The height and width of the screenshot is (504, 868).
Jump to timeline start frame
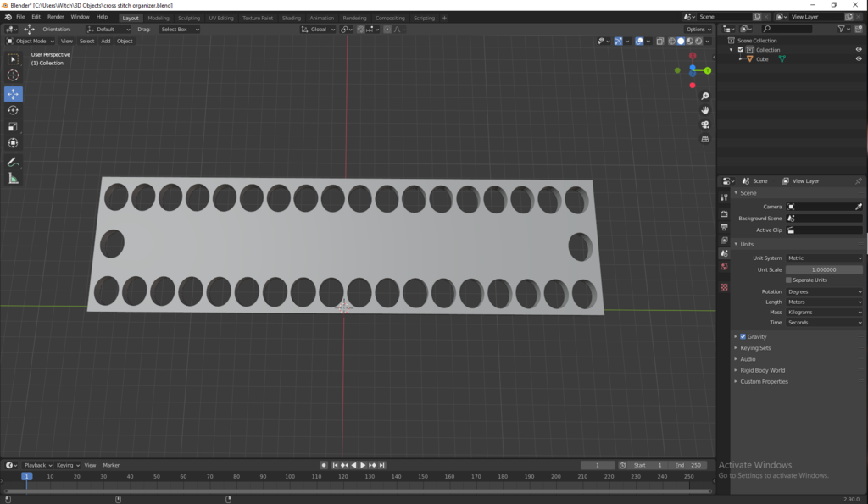click(335, 465)
